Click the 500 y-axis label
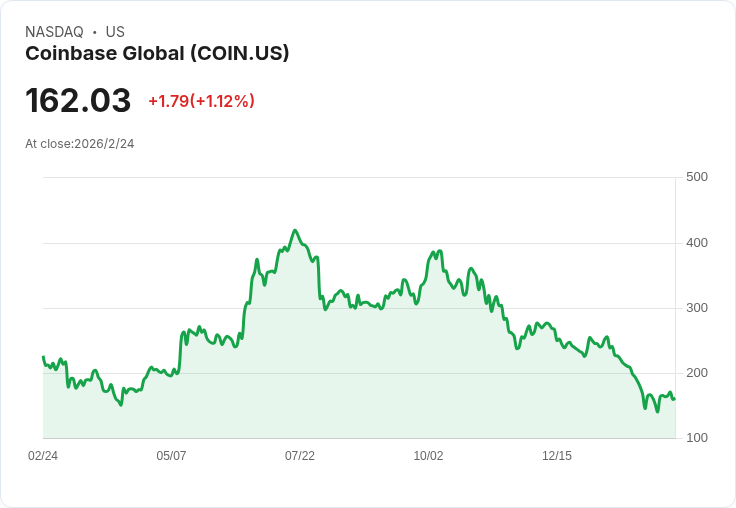The height and width of the screenshot is (508, 736). 696,177
